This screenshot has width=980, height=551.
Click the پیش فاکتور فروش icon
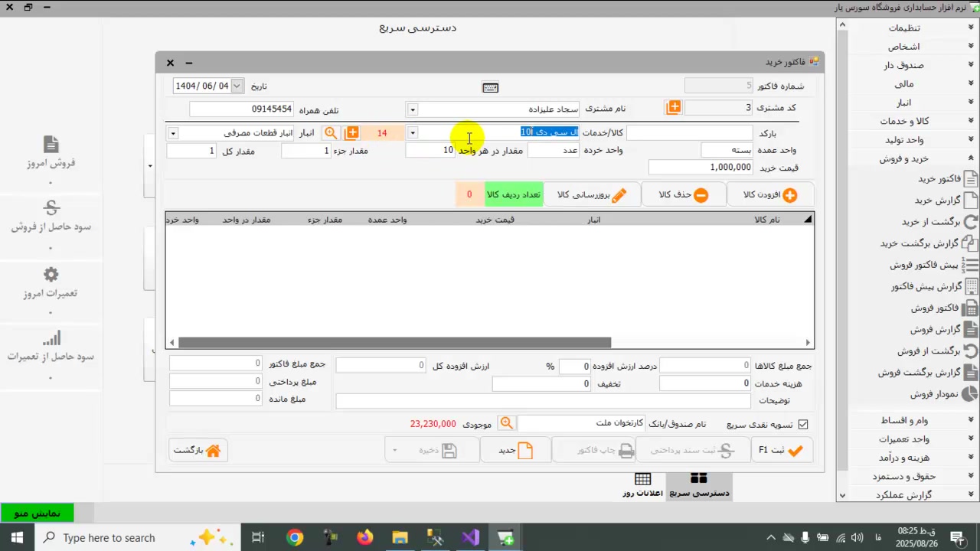(970, 265)
